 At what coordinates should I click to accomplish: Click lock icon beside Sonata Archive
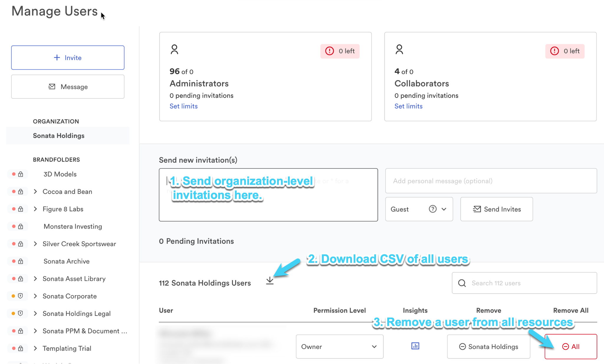click(x=21, y=261)
